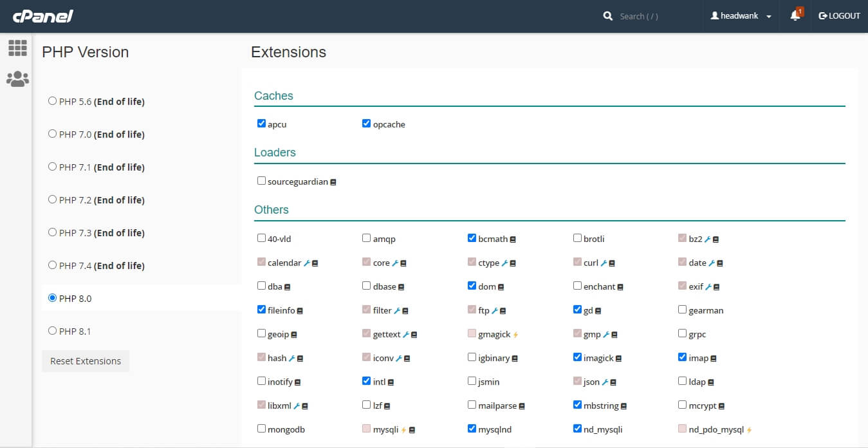Choose PHP 7.4 (End of life)
Viewport: 868px width, 448px height.
coord(53,265)
